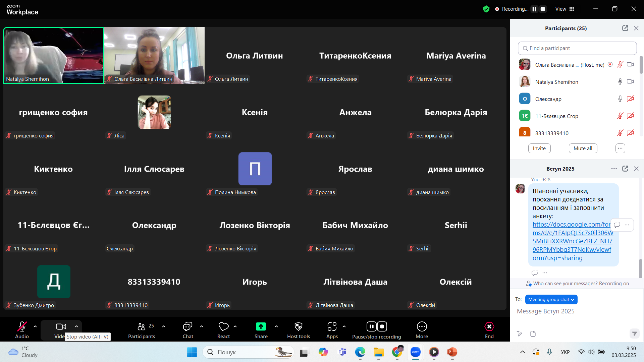Open more participant options ellipsis button
The image size is (644, 362).
click(620, 148)
